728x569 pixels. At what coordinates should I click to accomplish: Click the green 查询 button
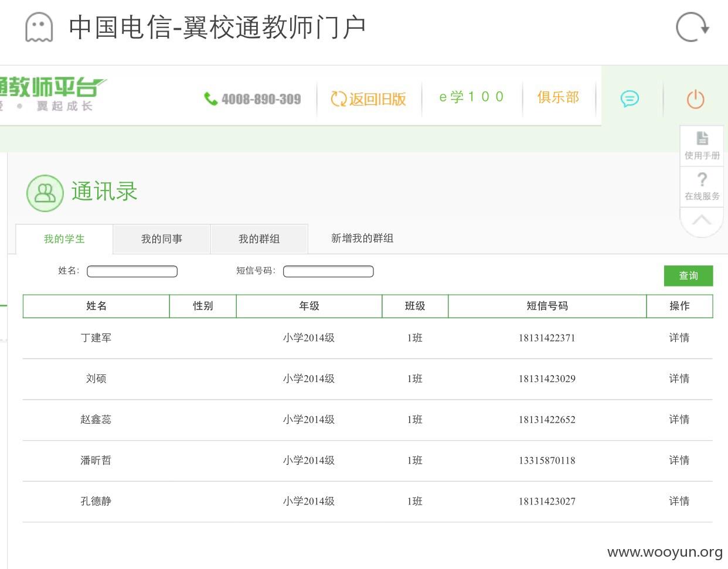tap(688, 276)
